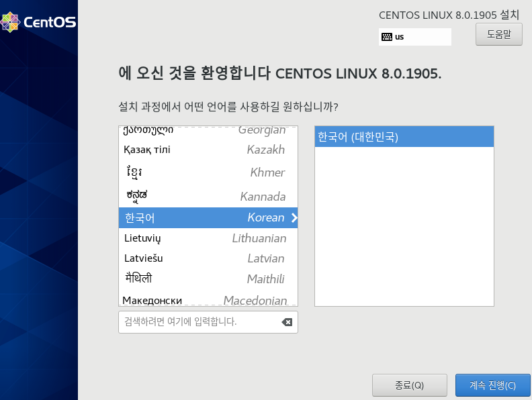Viewport: 532px width, 400px height.
Task: Select Latviešu Latvian language
Action: (x=208, y=258)
